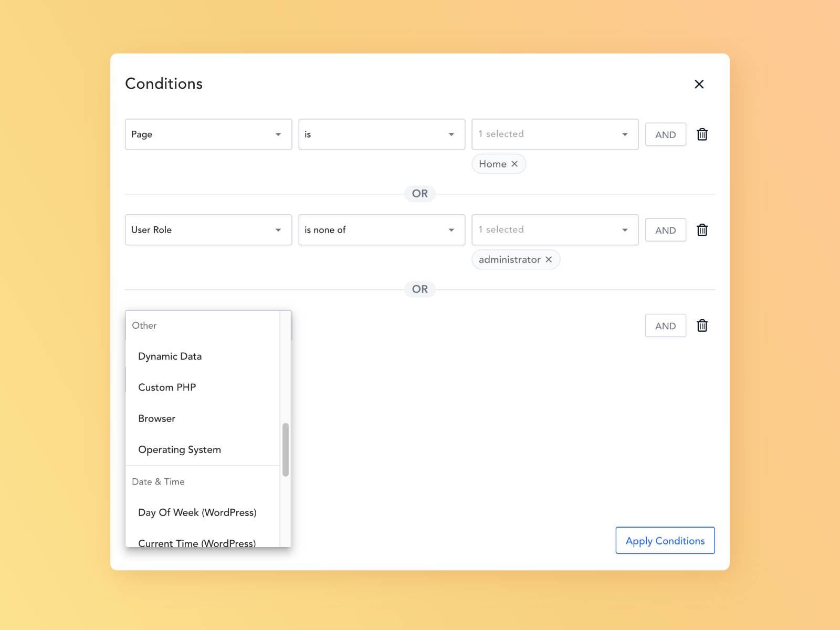The width and height of the screenshot is (840, 630).
Task: Close the Conditions dialog
Action: coord(699,84)
